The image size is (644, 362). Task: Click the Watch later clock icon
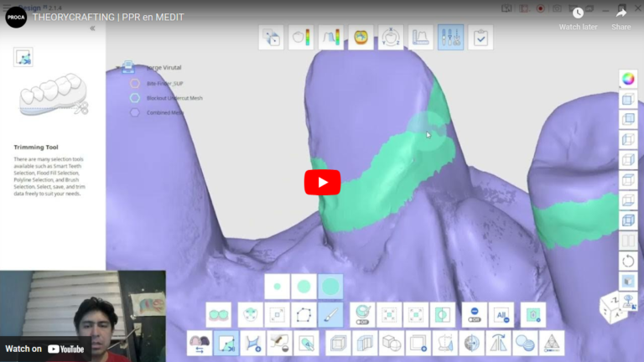pos(578,13)
